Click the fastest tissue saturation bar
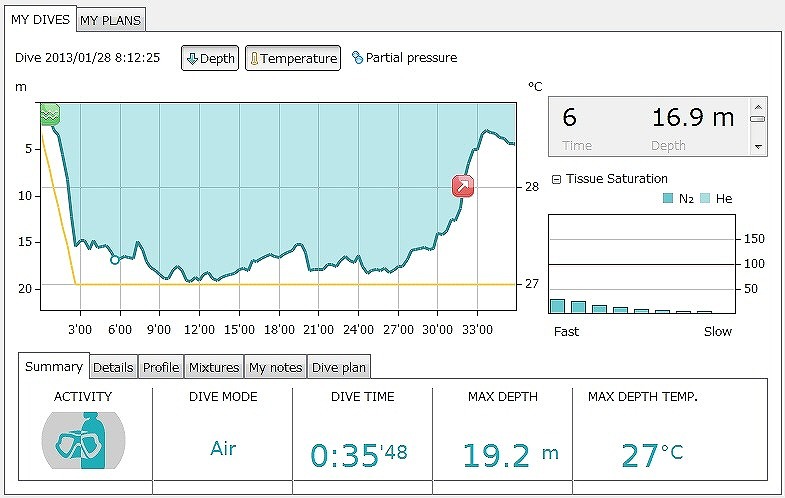 557,306
